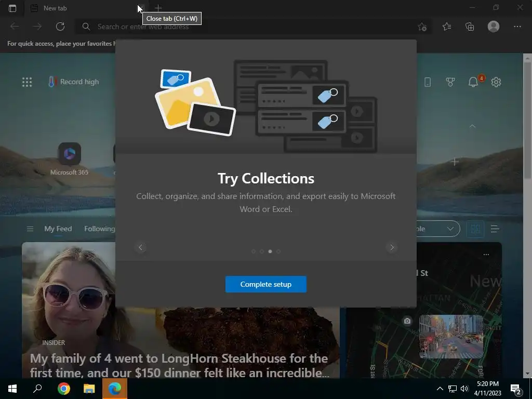
Task: Click the camera icon on map card
Action: coord(407,321)
